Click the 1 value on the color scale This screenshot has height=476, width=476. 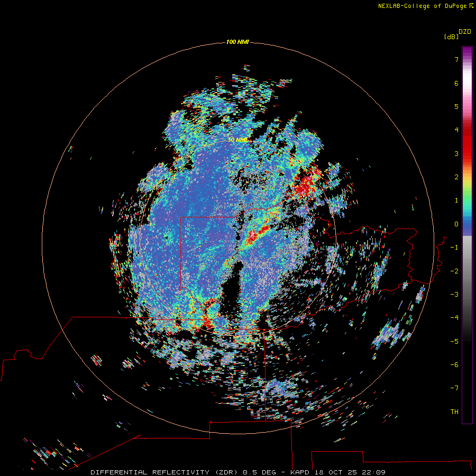456,200
